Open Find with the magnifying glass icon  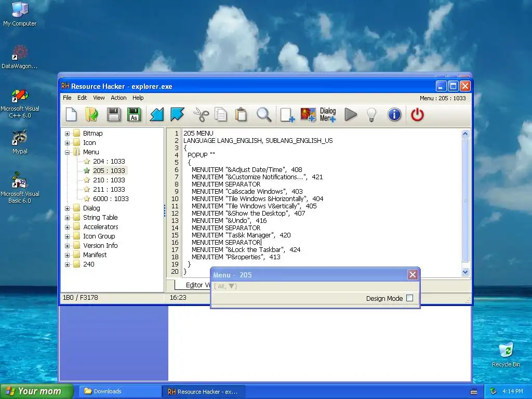pyautogui.click(x=263, y=114)
